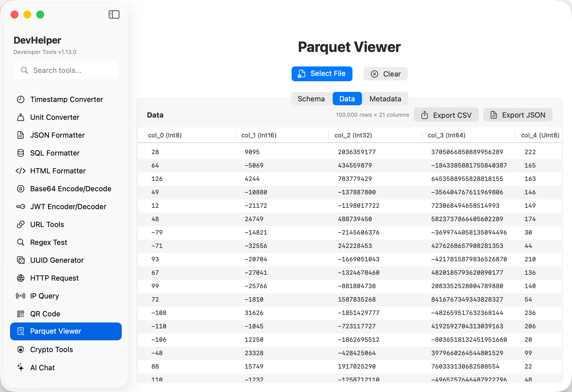Open the AI Chat sparkle icon

pos(21,367)
